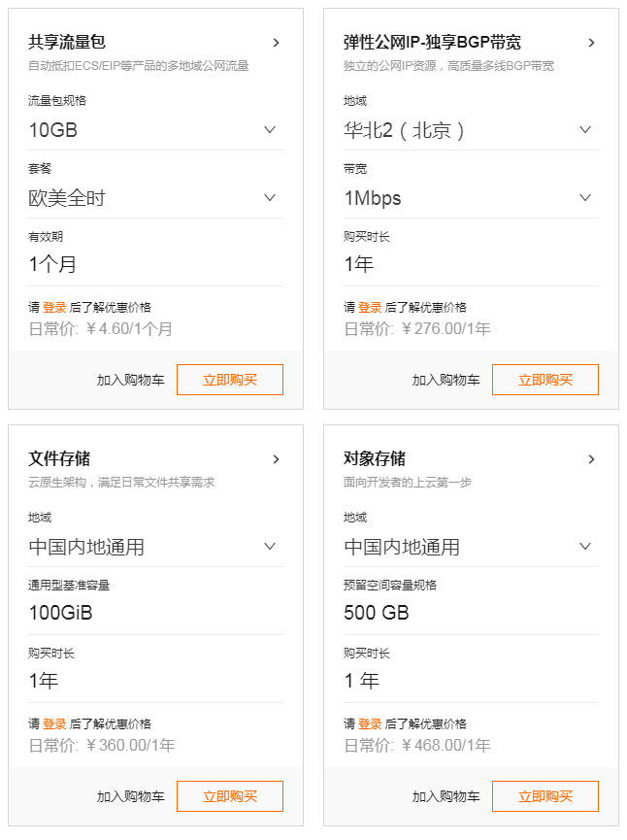
Task: Expand the 10GB 流量包规格 dropdown
Action: coord(155,130)
